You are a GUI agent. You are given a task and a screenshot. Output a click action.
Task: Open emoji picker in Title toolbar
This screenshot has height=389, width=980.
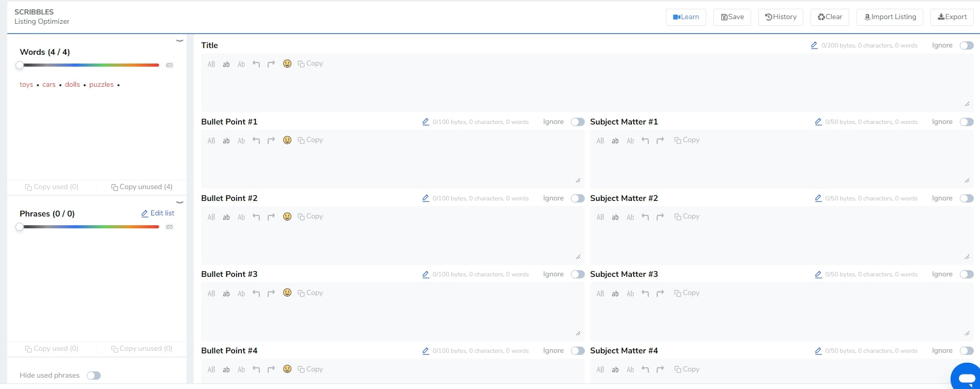pos(287,64)
